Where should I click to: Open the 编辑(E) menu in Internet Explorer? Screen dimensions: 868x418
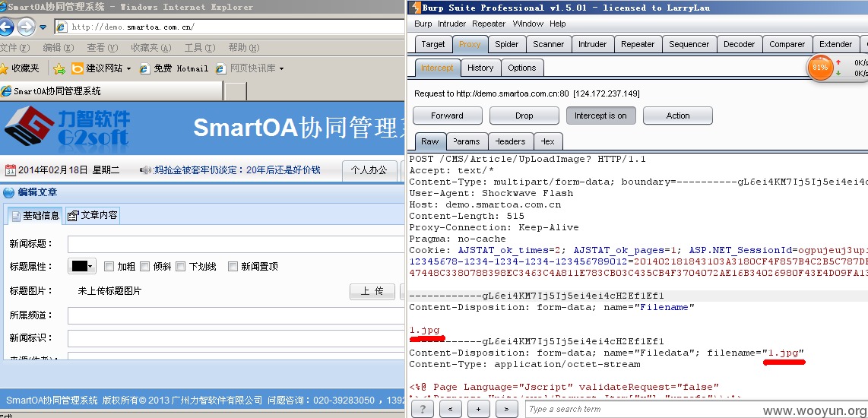(x=58, y=48)
